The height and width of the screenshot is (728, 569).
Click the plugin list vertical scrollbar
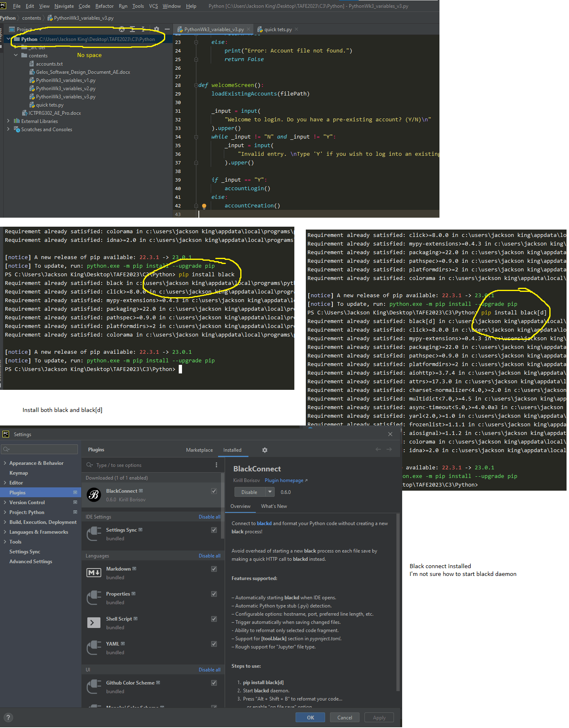[223, 505]
